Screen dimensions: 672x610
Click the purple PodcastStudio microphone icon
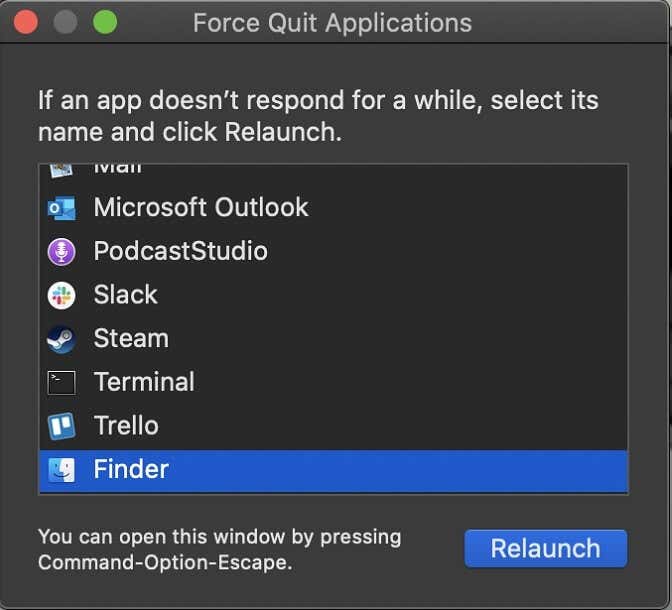click(x=61, y=251)
